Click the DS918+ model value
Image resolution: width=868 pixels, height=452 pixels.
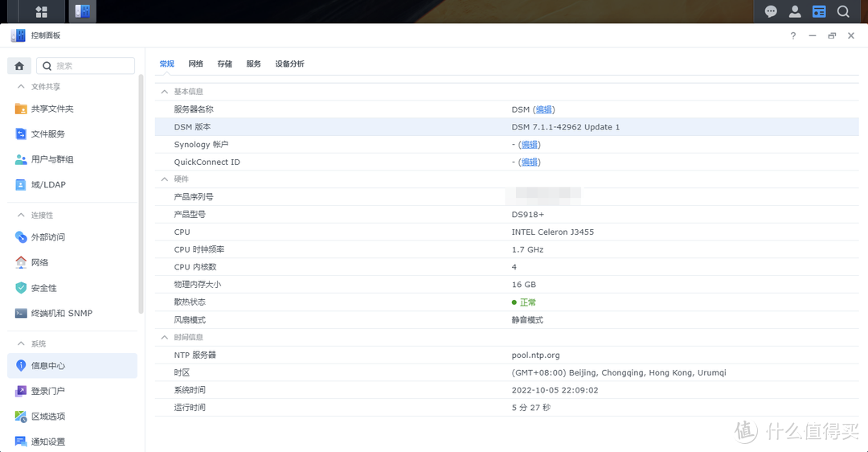coord(527,215)
